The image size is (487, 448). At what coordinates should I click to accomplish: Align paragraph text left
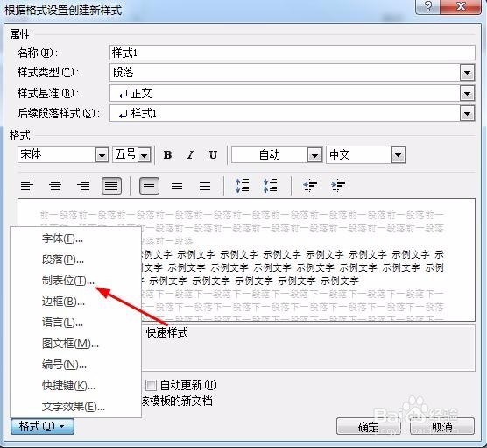27,186
